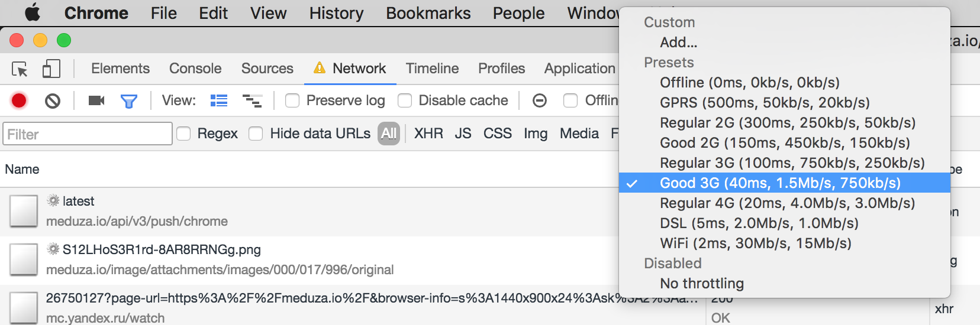Viewport: 980px width, 325px height.
Task: Filter requests by XHR
Action: [428, 134]
